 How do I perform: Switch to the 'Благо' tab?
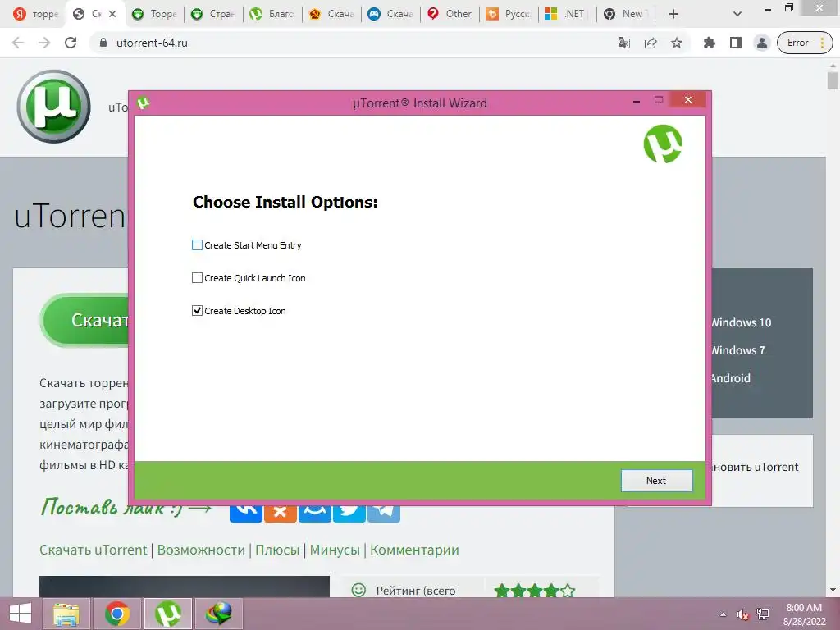[x=272, y=14]
